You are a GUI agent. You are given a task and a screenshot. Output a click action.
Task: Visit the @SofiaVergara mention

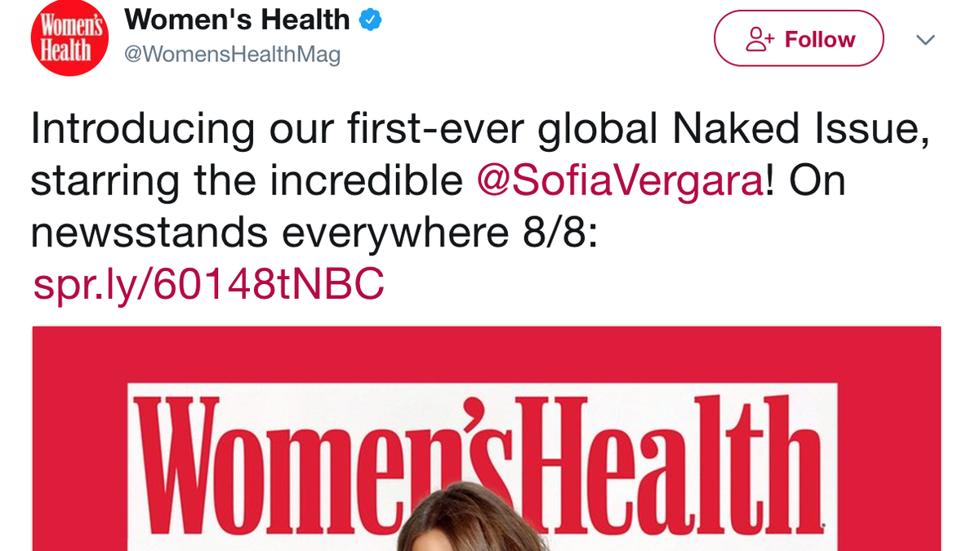620,181
